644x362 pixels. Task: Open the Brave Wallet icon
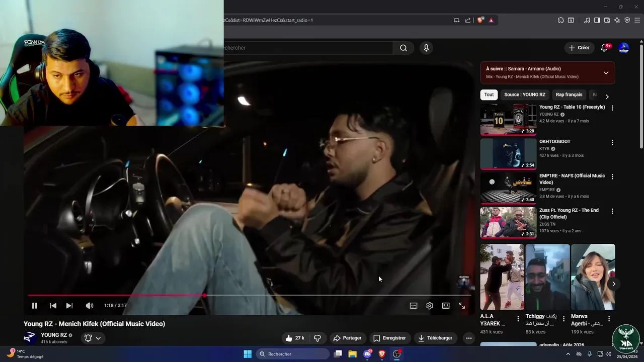[x=607, y=20]
